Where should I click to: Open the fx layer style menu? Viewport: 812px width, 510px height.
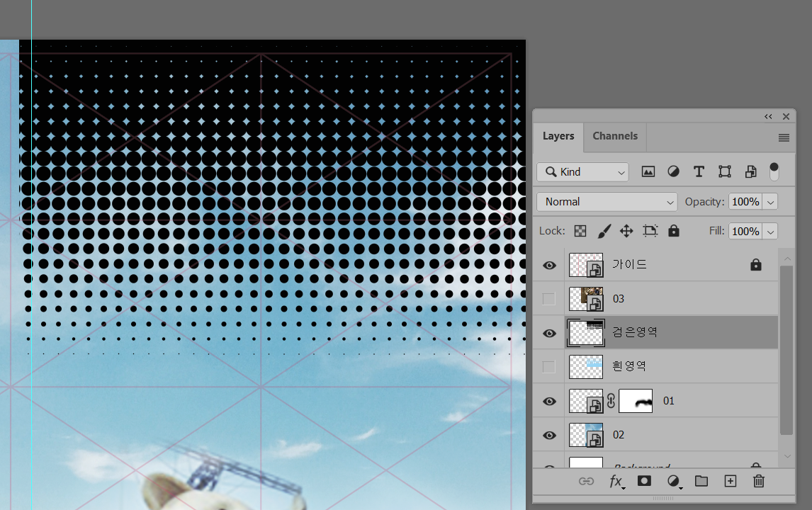coord(616,482)
